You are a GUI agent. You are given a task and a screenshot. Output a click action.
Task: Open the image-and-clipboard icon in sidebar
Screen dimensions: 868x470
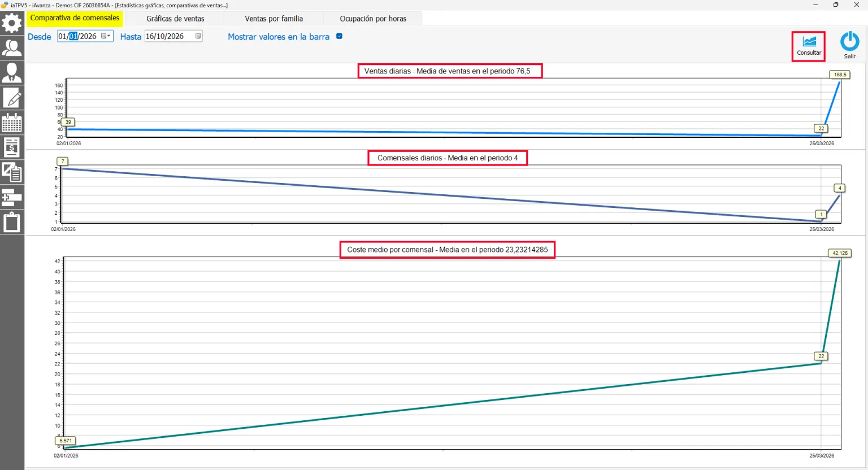coord(12,172)
